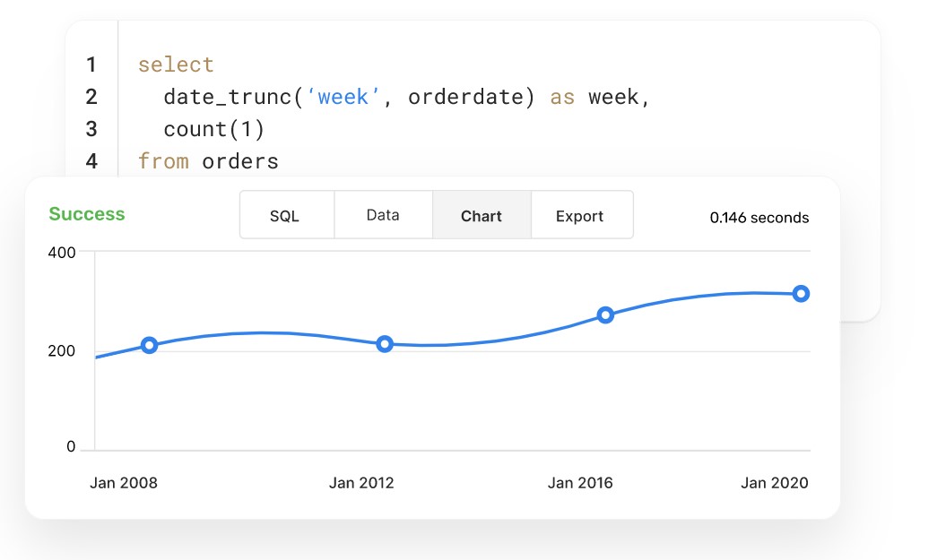Open the Export tab

coord(579,216)
